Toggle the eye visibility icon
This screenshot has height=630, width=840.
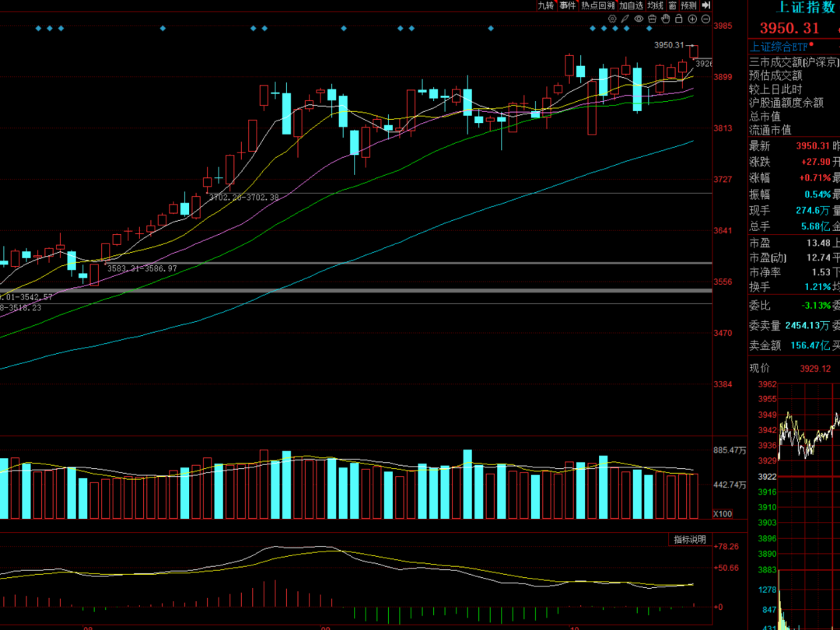(x=639, y=18)
